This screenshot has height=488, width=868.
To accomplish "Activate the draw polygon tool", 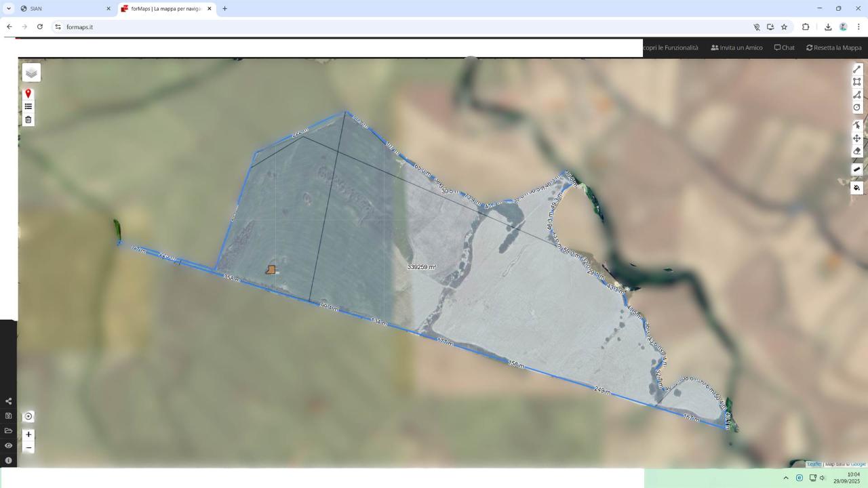I will [x=856, y=95].
